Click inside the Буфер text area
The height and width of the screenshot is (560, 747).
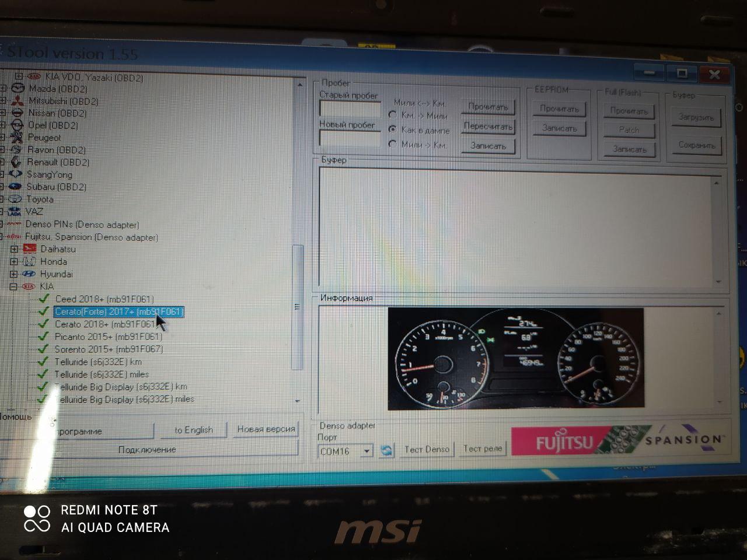[x=516, y=228]
